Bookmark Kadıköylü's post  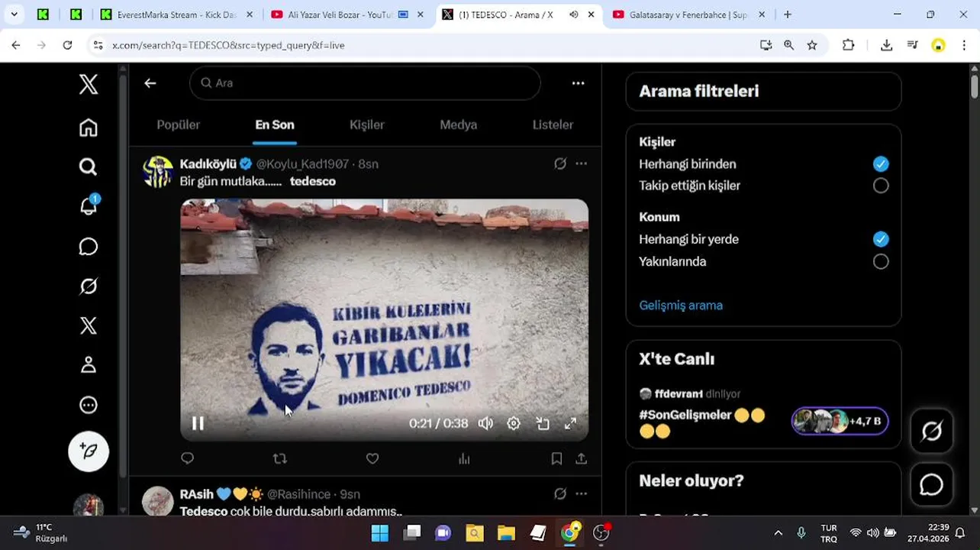[x=557, y=458]
